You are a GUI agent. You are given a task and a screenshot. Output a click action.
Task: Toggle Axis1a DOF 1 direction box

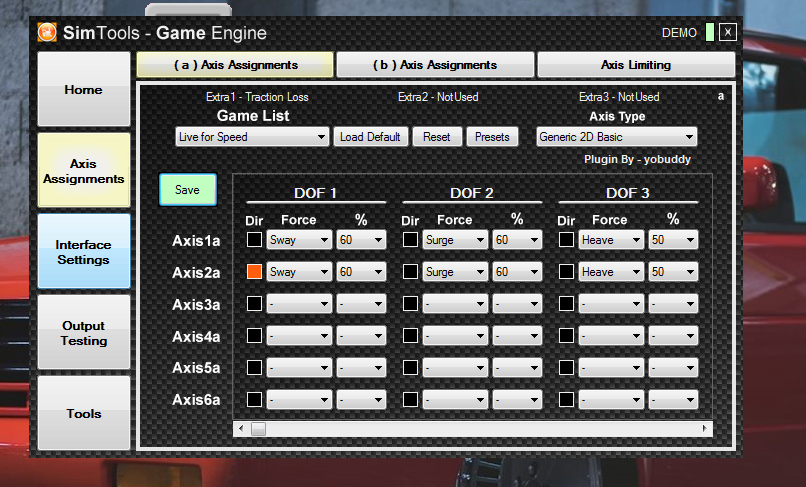[254, 240]
